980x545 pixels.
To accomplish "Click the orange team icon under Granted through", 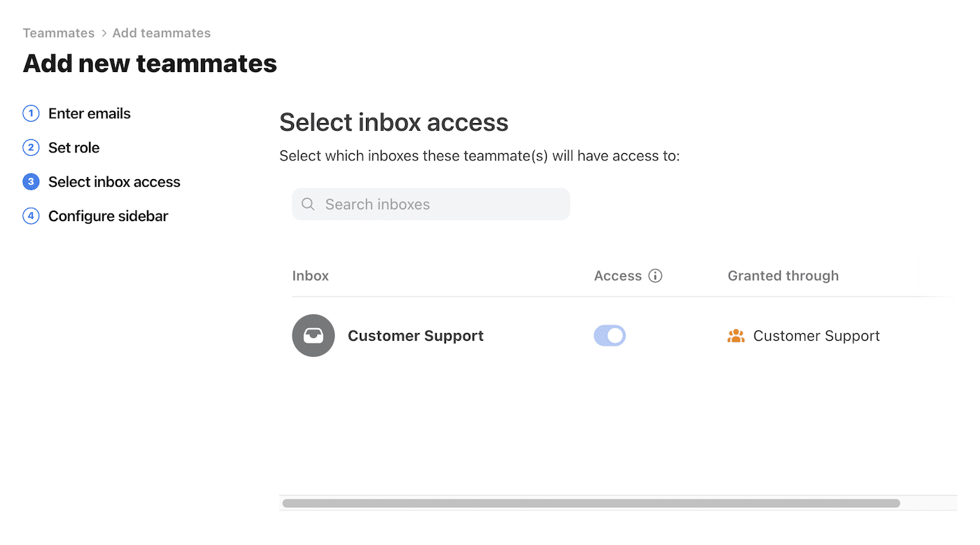I will point(736,335).
